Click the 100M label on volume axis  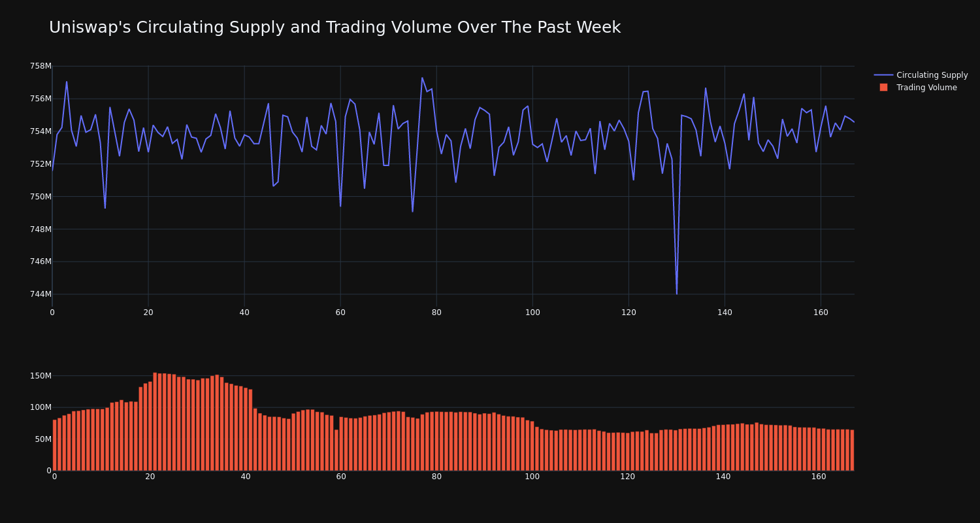(41, 407)
